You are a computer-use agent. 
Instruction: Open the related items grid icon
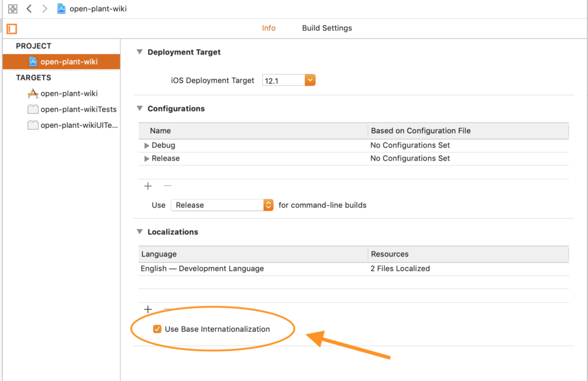13,9
